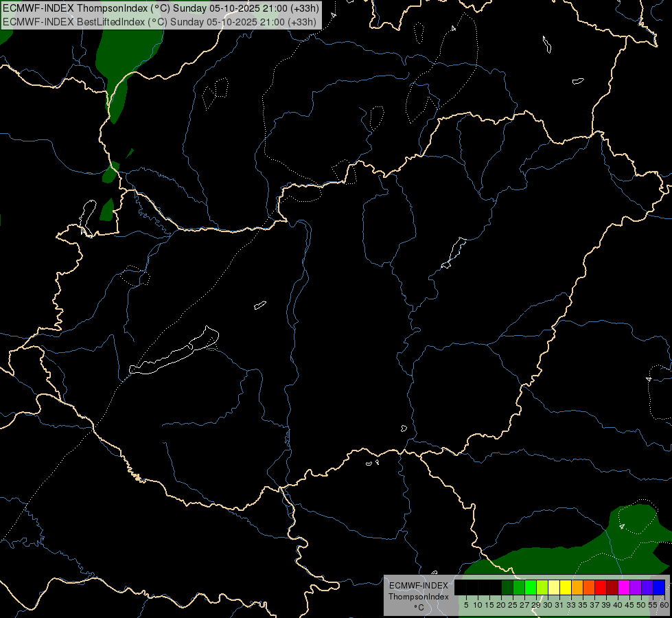Select the bright green 27–29 legend swatch
Image resolution: width=672 pixels, height=618 pixels.
(531, 587)
